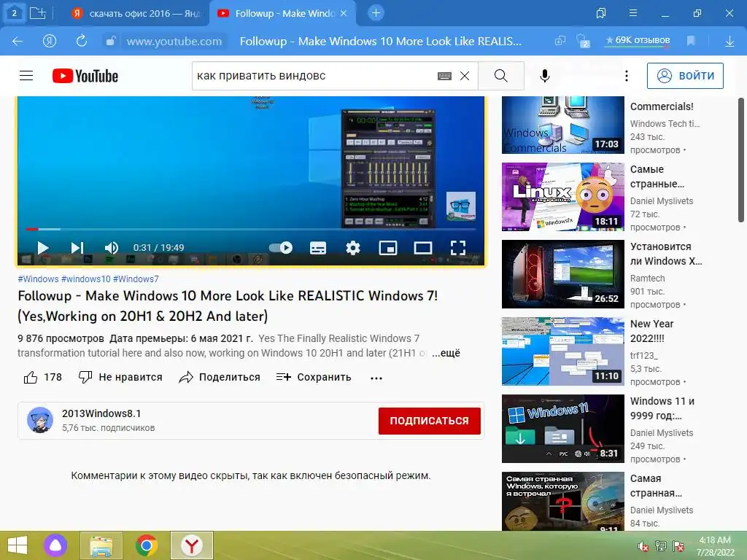Open 'Установится ли Windows X...' title
This screenshot has width=747, height=560.
[x=666, y=254]
